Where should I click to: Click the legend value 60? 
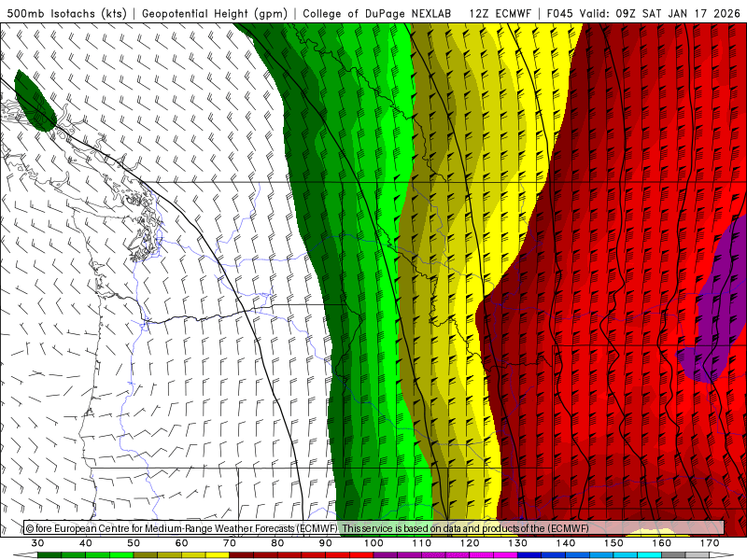[181, 543]
